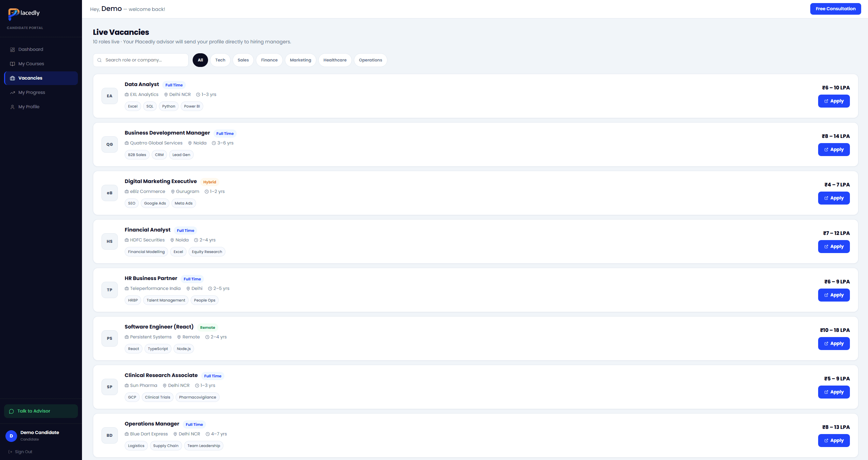Screen dimensions: 868x460
Task: Click the Talk to Advisor button
Action: [41, 411]
